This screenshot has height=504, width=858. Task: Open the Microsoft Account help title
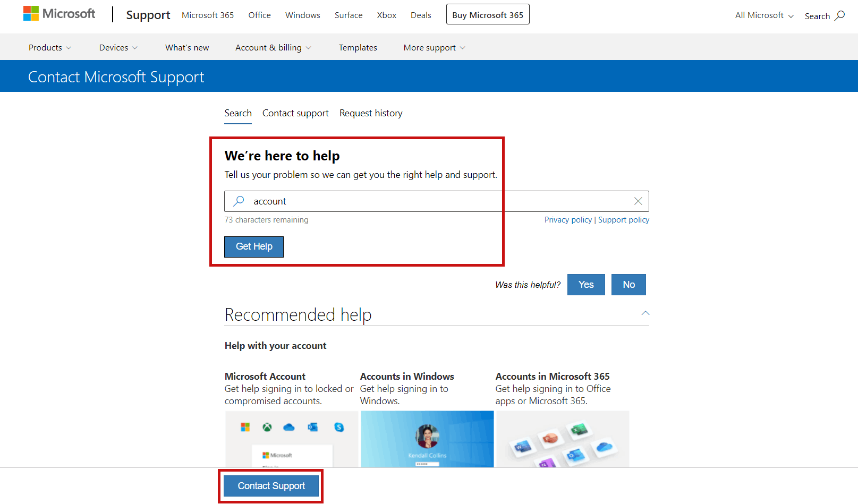(265, 377)
